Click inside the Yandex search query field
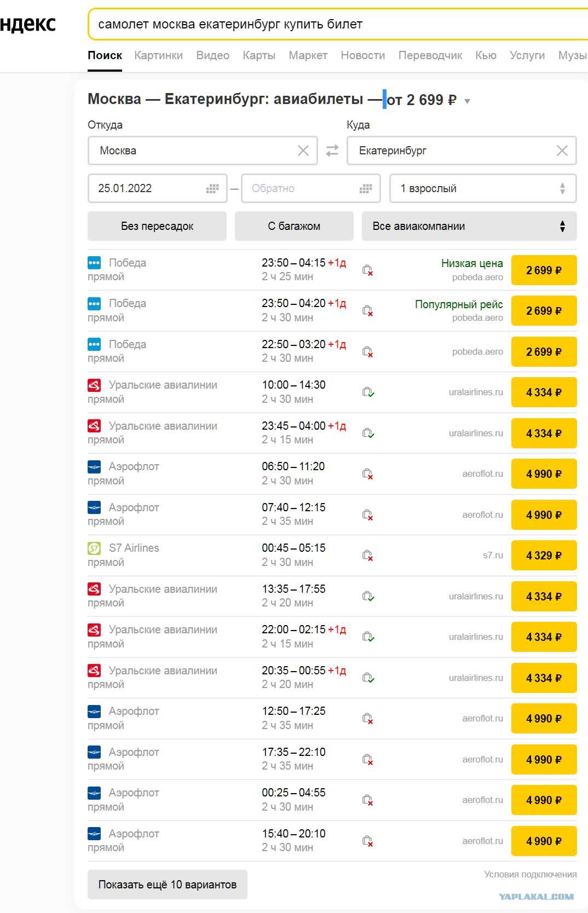The image size is (588, 913). tap(338, 24)
